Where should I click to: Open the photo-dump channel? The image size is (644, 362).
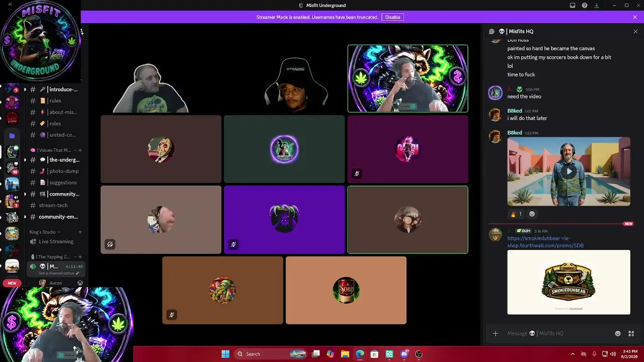click(x=55, y=171)
